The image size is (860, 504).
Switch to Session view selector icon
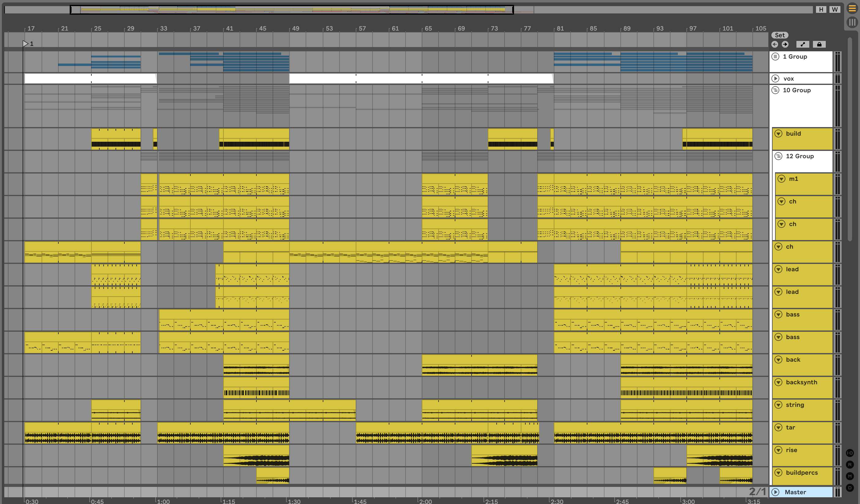(852, 23)
